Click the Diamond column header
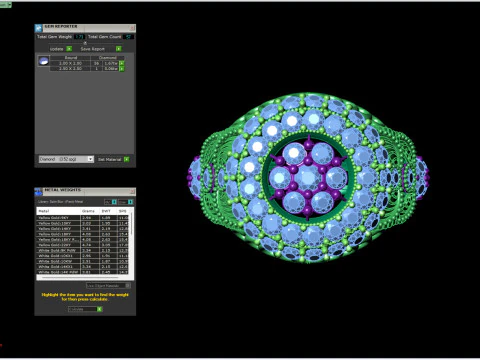480x360 pixels. 108,58
